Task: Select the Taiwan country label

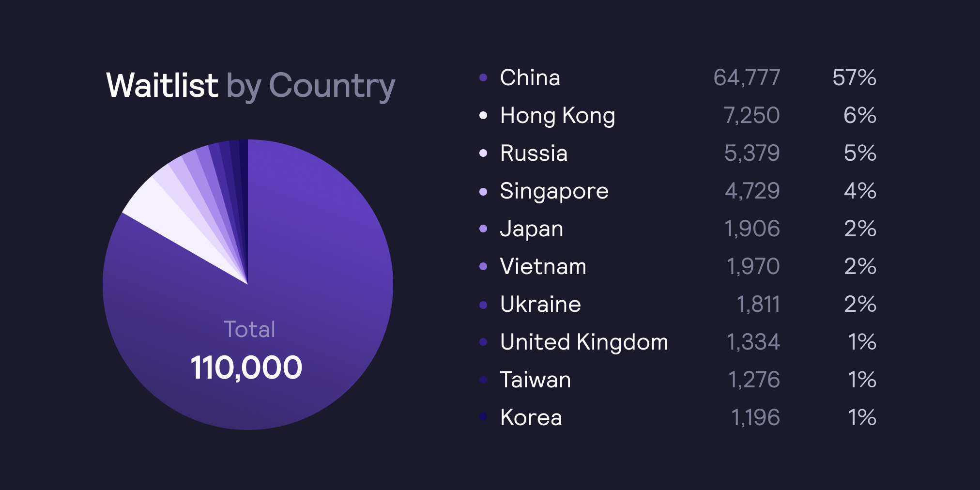Action: [x=536, y=380]
